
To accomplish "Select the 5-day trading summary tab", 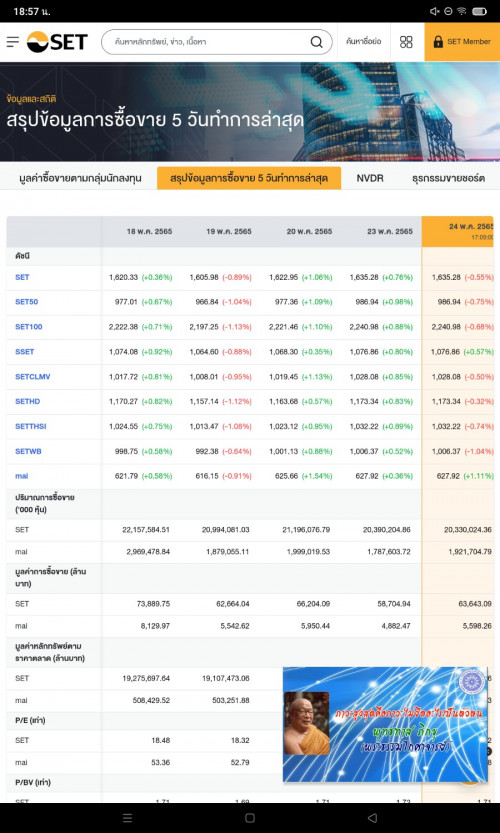I will click(249, 178).
